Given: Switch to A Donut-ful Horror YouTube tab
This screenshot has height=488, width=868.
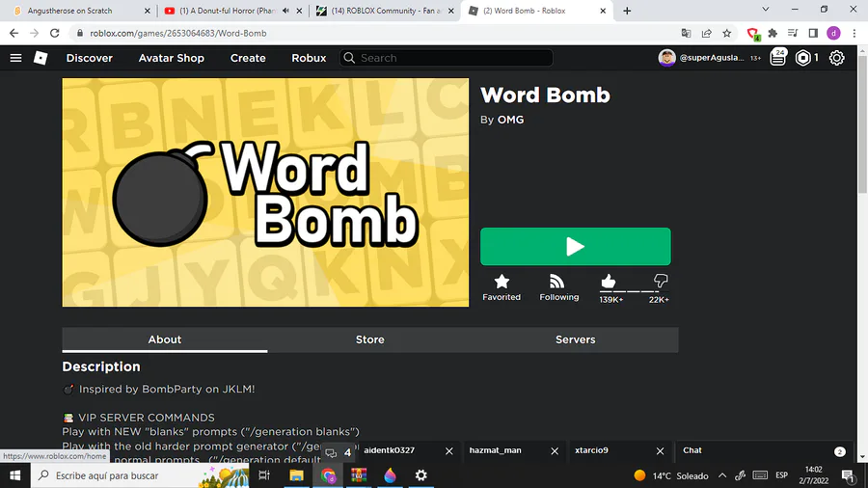Looking at the screenshot, I should 226,11.
